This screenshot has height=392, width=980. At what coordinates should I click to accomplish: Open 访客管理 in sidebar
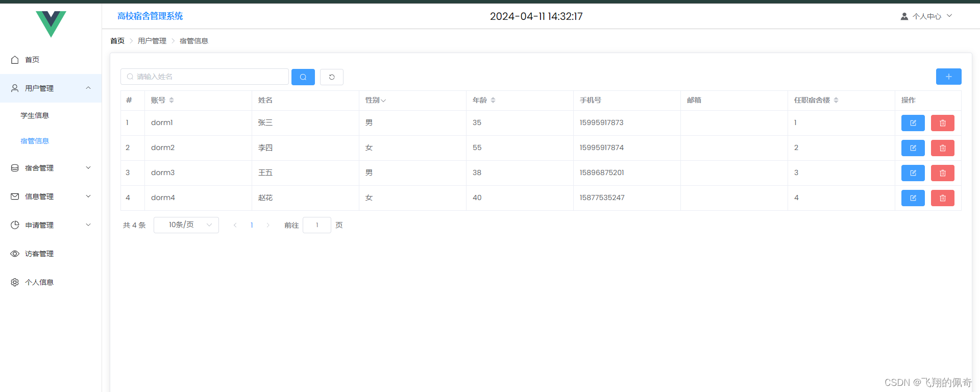(x=39, y=254)
